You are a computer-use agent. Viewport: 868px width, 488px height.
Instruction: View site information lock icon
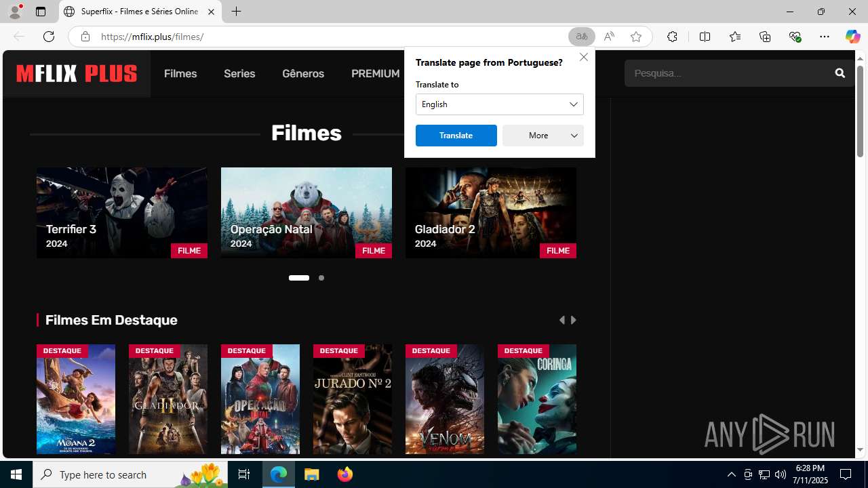pos(85,37)
